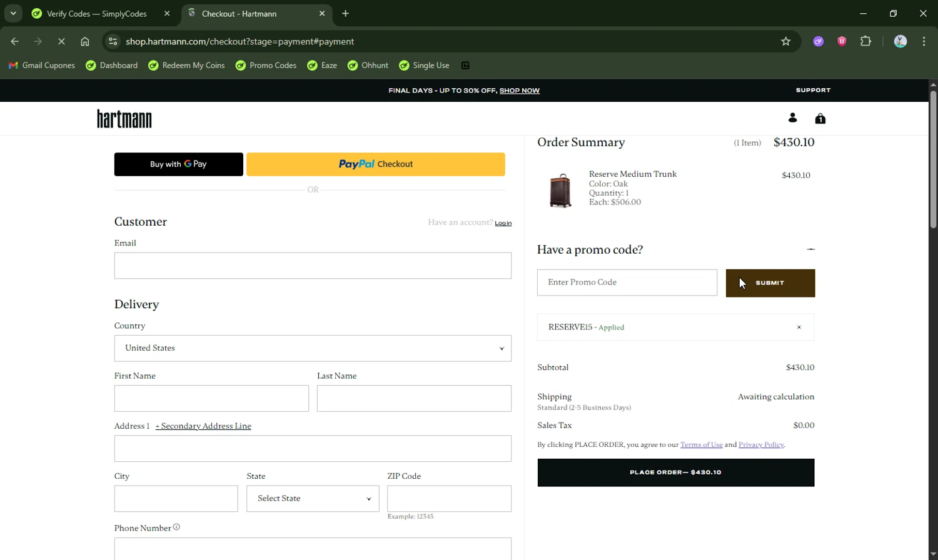Click the last bookmark icon after Single Use
This screenshot has height=560, width=938.
pos(465,65)
